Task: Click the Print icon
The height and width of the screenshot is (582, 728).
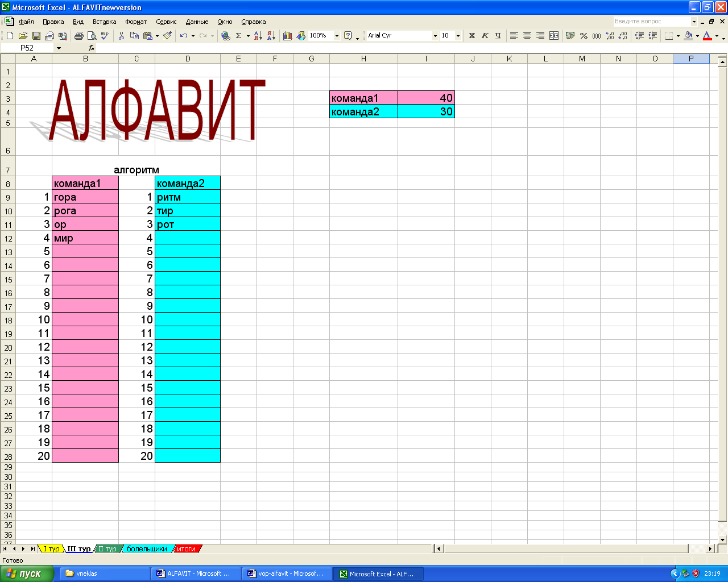Action: (x=79, y=36)
